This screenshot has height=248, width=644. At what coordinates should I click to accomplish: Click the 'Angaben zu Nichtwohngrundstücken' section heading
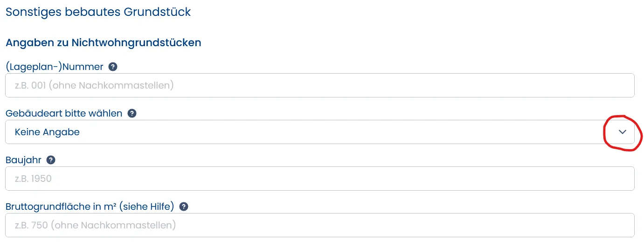click(x=103, y=43)
